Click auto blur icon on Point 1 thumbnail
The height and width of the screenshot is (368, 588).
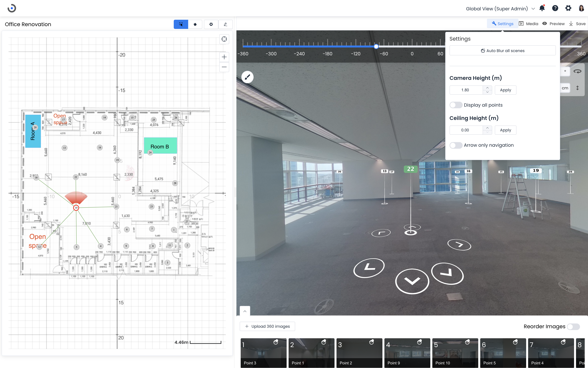(x=323, y=342)
